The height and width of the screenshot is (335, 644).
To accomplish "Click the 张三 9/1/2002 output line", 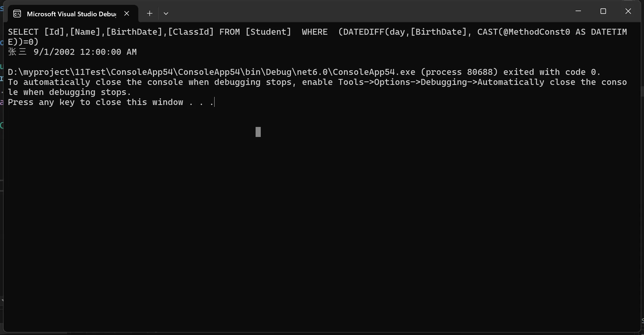I will pos(72,52).
